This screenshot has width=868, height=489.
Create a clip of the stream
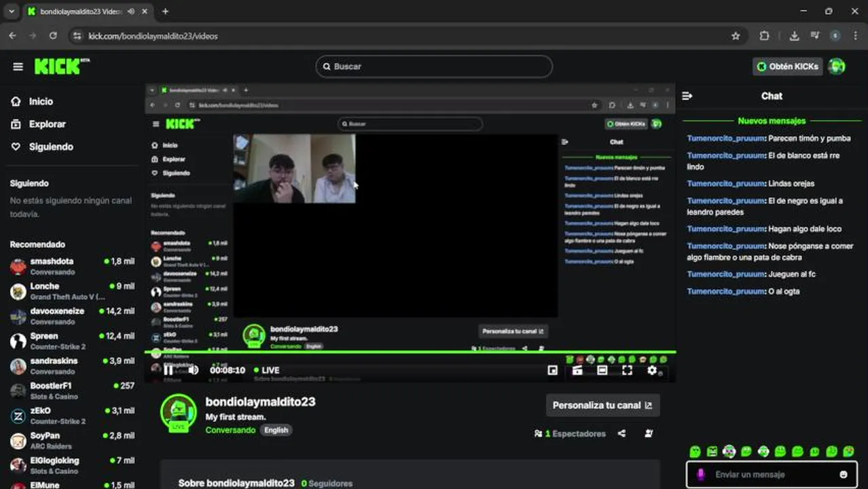coord(577,370)
